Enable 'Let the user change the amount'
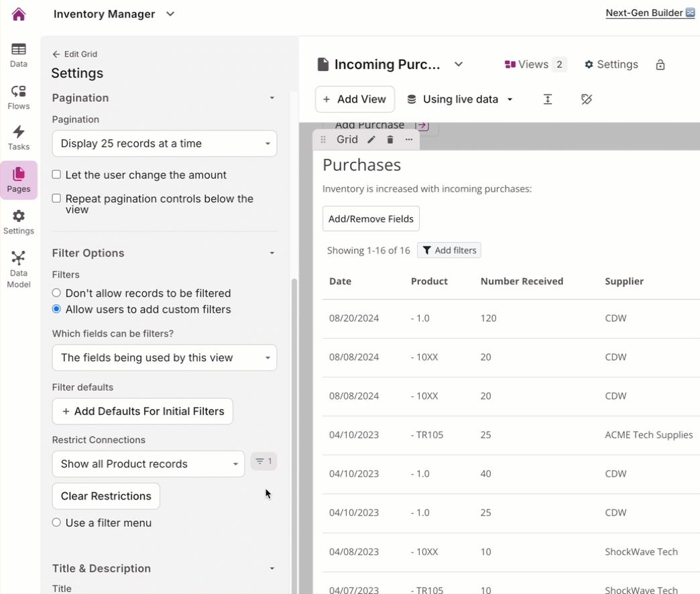Screen dimensions: 700x594 (56, 174)
